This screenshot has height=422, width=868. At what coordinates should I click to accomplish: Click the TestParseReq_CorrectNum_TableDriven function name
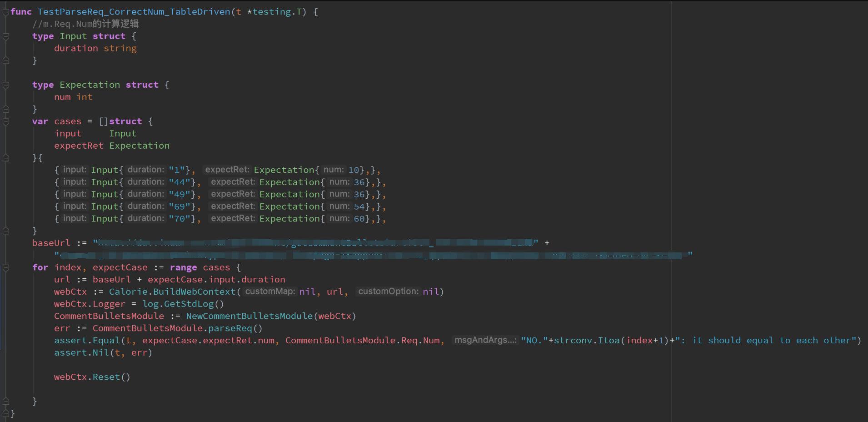134,12
